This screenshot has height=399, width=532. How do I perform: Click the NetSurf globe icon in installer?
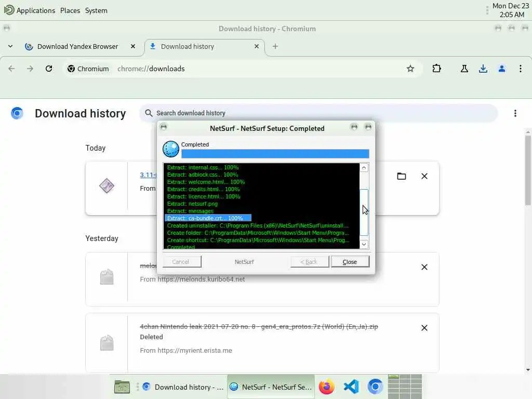click(170, 149)
